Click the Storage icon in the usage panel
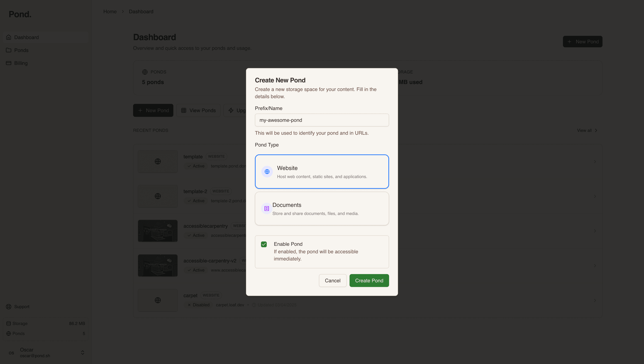This screenshot has width=644, height=364. click(x=9, y=323)
